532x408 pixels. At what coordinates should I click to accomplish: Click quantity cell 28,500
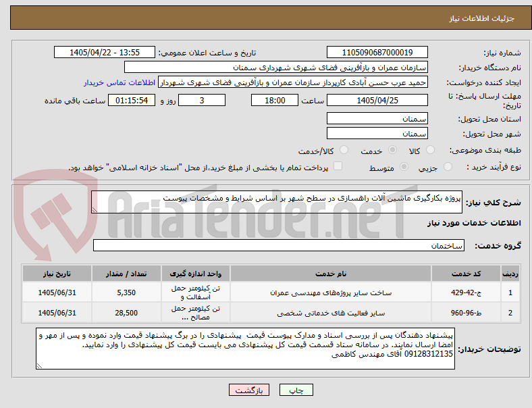[x=126, y=313]
